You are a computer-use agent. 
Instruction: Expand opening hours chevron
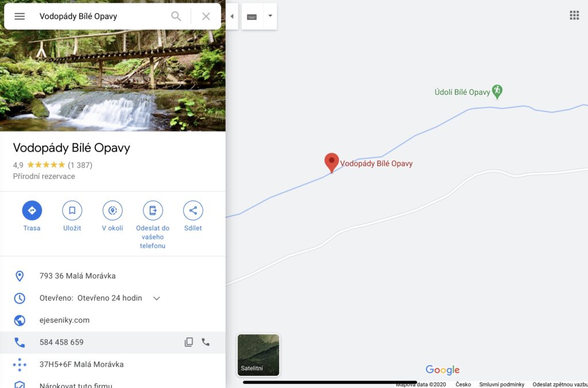157,298
